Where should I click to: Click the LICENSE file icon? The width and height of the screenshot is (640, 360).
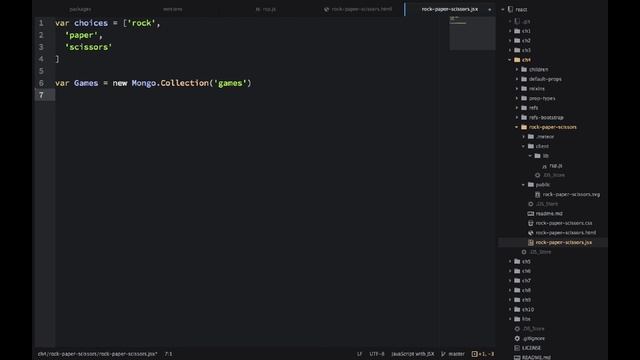(x=517, y=348)
